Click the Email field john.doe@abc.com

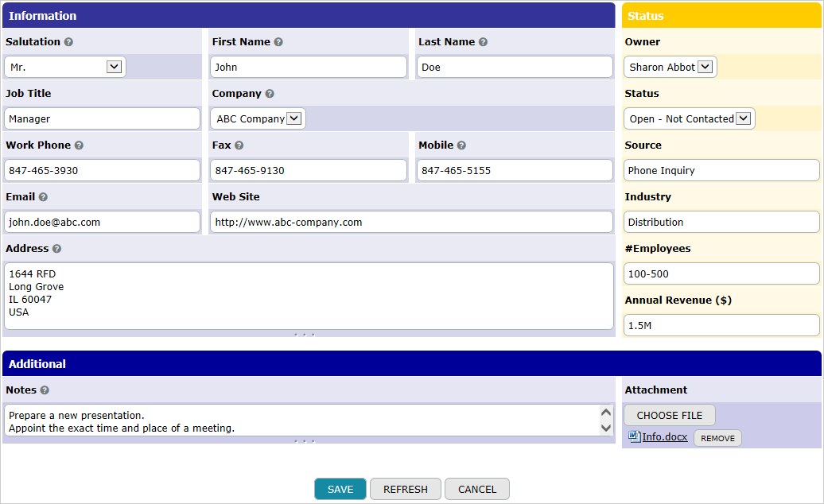(x=102, y=222)
